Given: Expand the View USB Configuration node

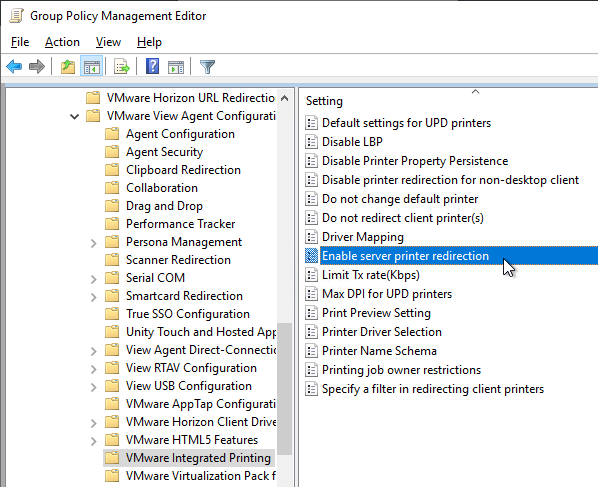Looking at the screenshot, I should (93, 387).
